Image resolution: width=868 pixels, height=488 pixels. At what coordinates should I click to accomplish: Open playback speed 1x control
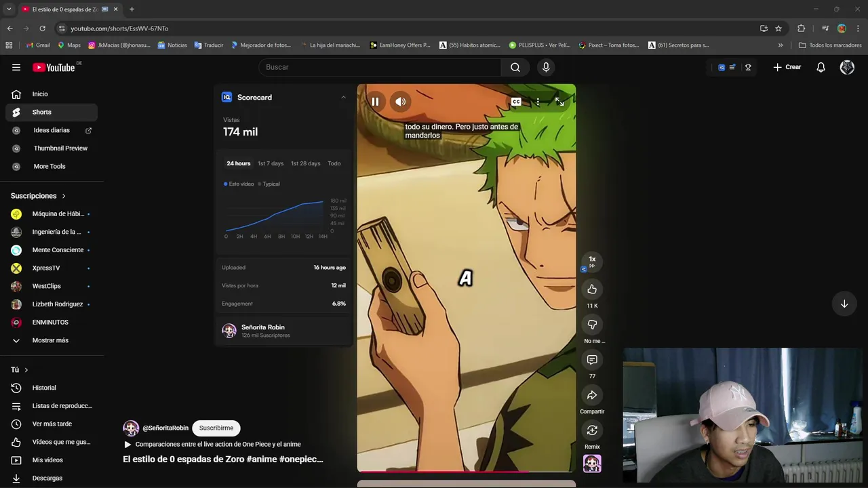click(592, 261)
